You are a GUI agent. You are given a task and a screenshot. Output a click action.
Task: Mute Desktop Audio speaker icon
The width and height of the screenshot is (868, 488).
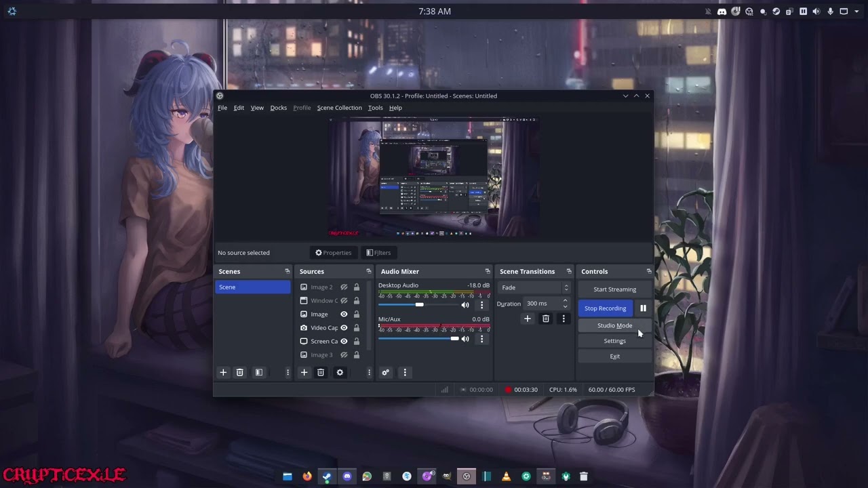(x=465, y=305)
